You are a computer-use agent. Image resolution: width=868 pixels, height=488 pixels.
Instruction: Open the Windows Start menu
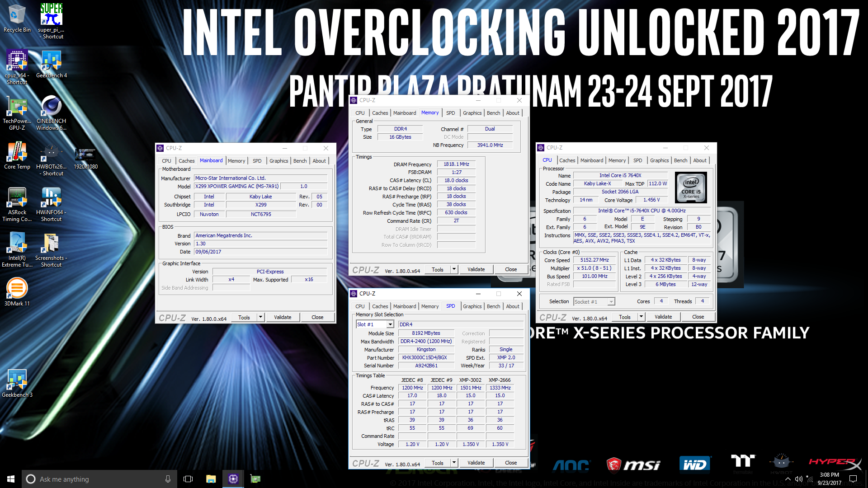[x=11, y=479]
